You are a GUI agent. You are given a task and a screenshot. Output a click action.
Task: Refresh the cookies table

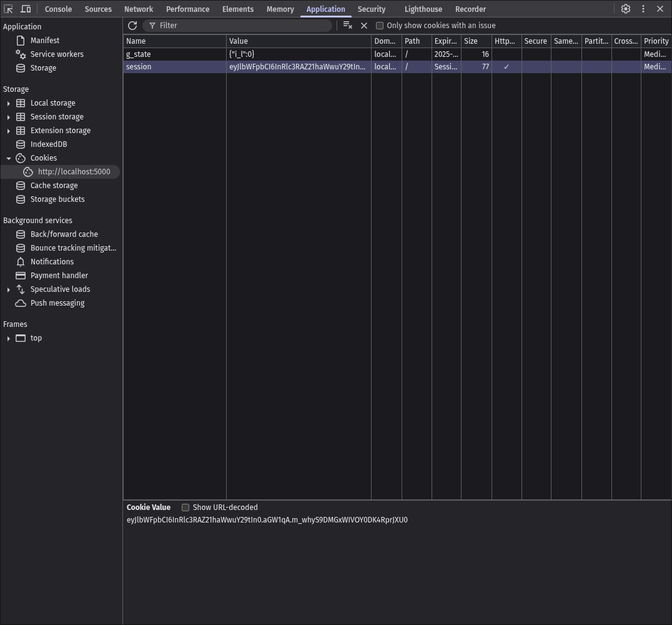pyautogui.click(x=132, y=26)
